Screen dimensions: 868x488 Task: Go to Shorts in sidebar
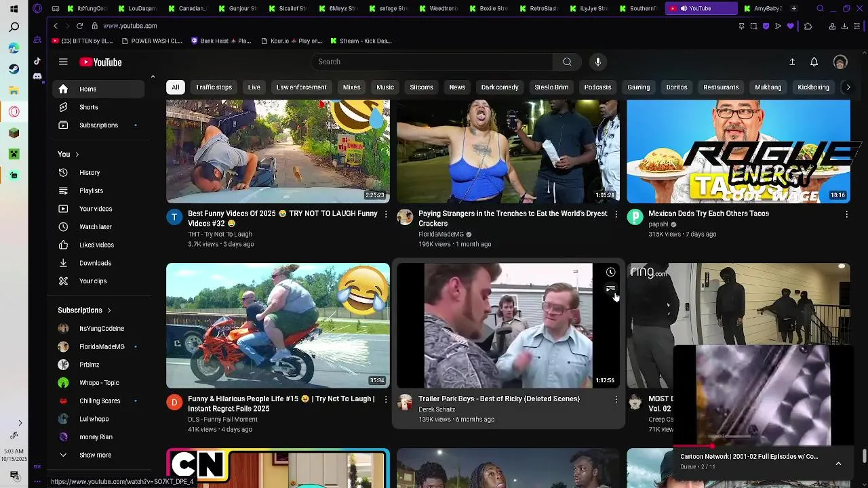tap(98, 107)
